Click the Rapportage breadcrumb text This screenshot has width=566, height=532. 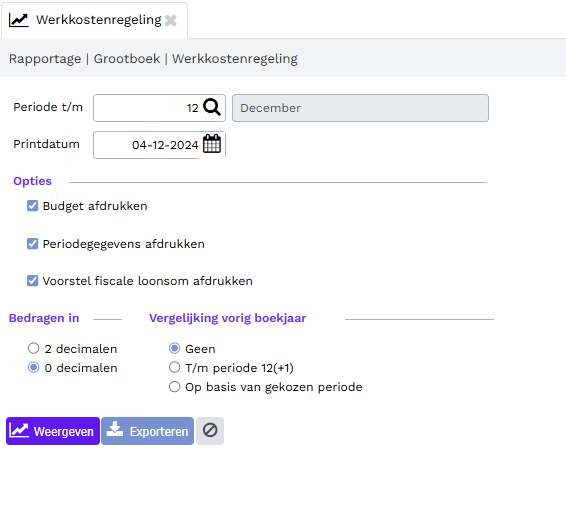pyautogui.click(x=45, y=58)
